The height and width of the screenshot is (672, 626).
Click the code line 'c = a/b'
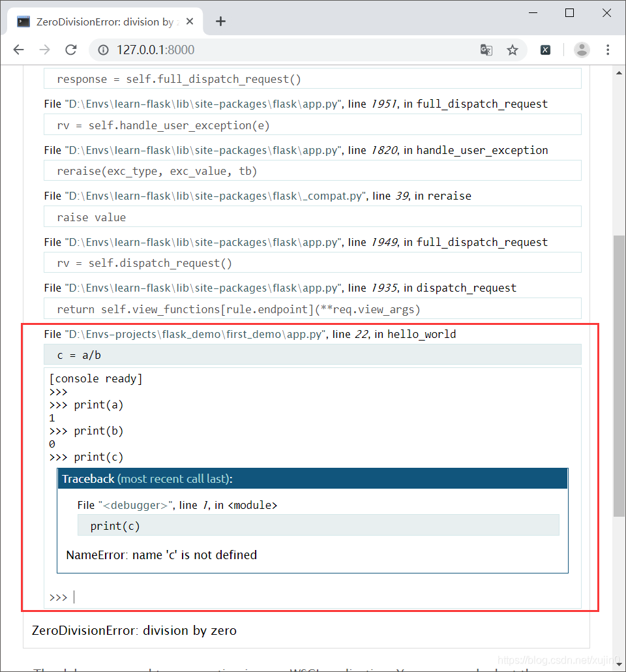pos(312,355)
